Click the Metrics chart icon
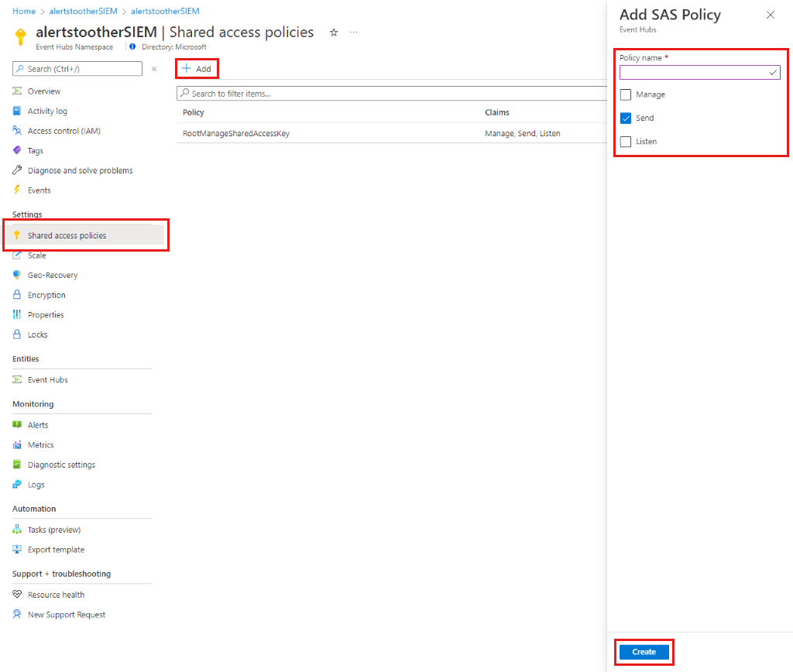This screenshot has height=672, width=793. [17, 444]
